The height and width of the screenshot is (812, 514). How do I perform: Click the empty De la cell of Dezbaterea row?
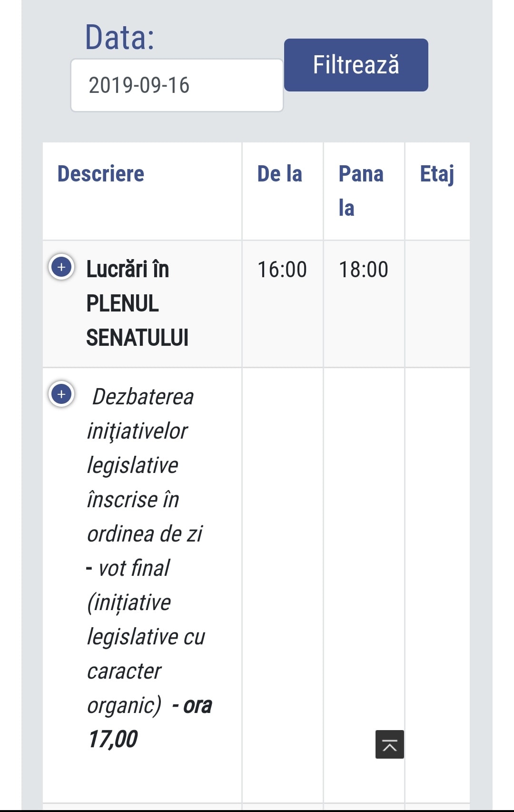point(283,585)
